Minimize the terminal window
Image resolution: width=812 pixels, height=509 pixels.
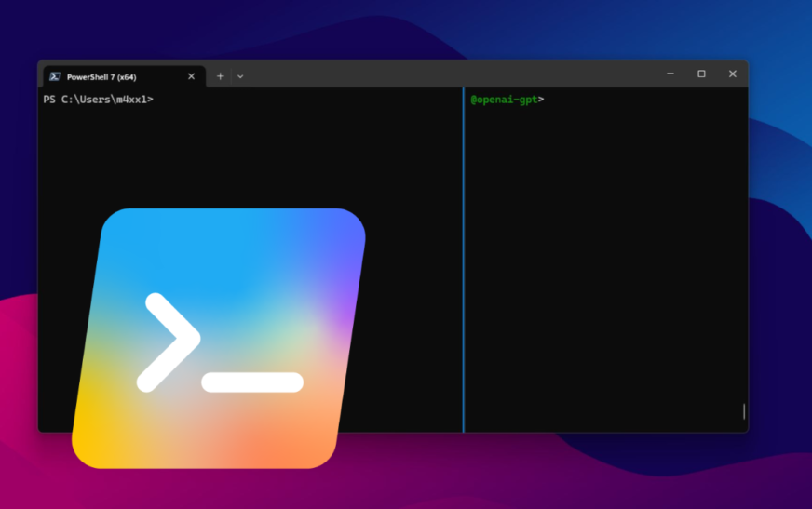(x=670, y=74)
